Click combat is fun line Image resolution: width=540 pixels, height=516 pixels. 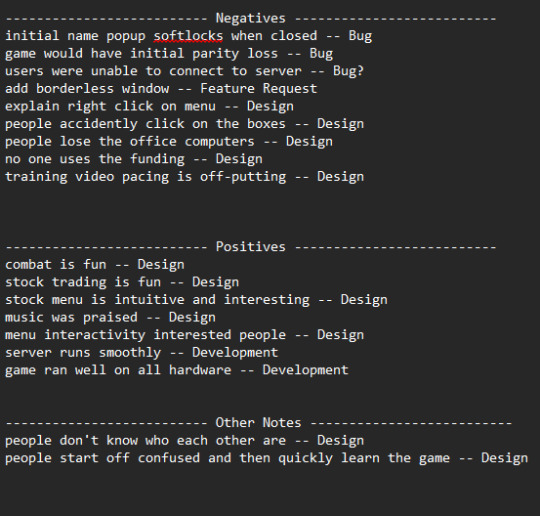[95, 265]
